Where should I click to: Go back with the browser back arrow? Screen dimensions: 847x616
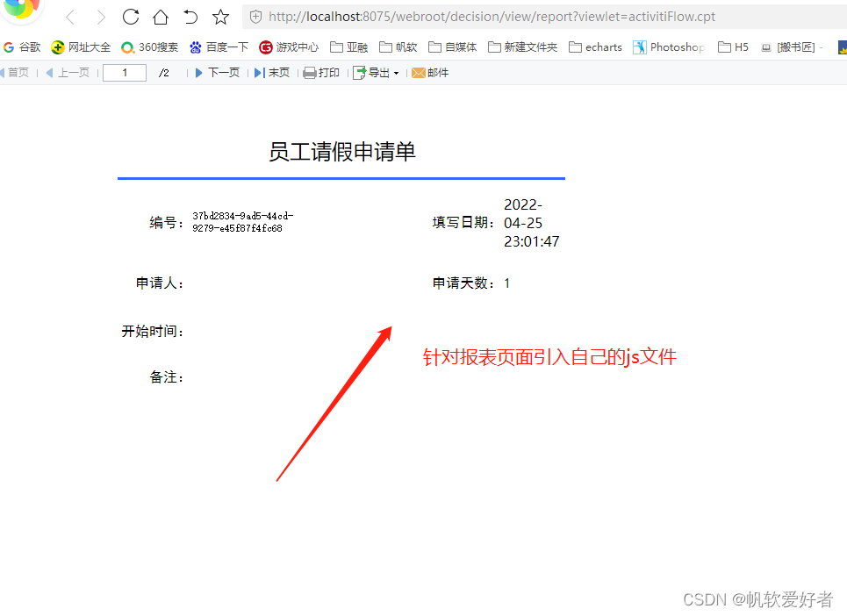(x=69, y=18)
